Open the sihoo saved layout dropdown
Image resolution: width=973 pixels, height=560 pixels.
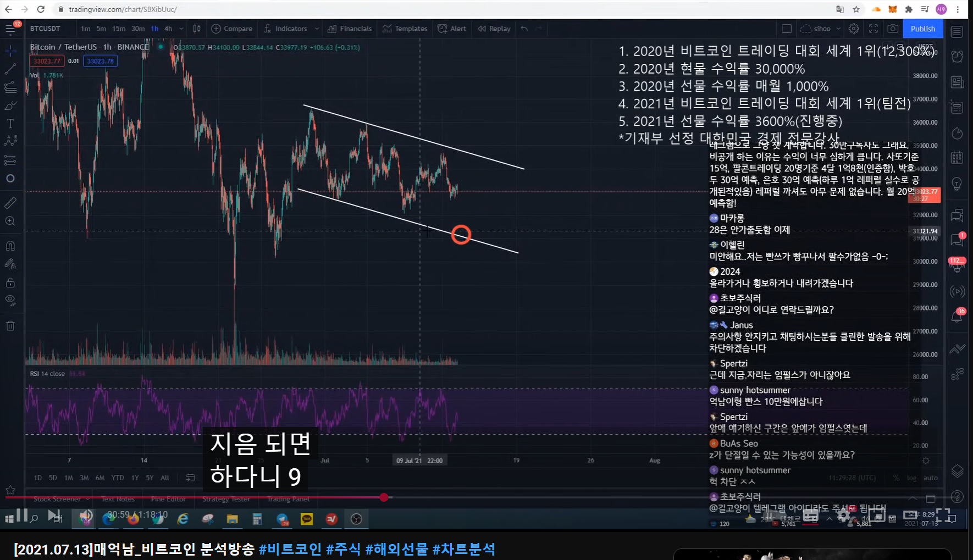[821, 29]
